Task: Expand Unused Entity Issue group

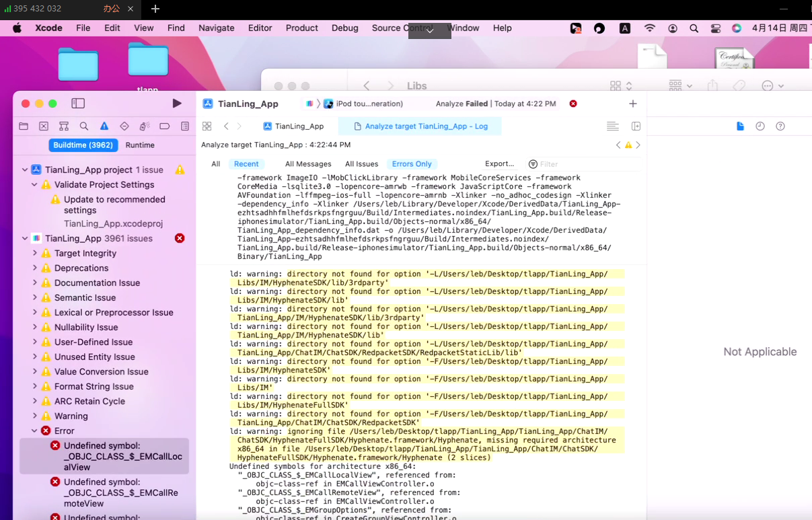Action: (34, 357)
